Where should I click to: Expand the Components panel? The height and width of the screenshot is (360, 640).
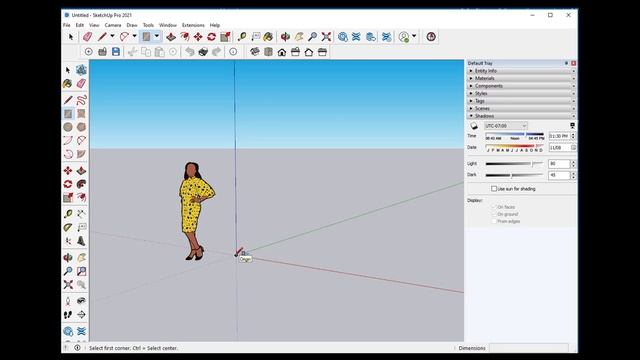click(521, 86)
